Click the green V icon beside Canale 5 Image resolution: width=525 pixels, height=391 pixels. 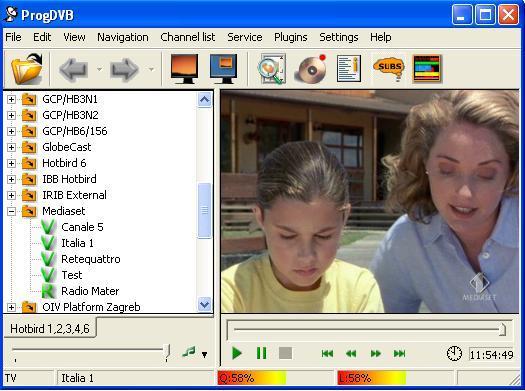(48, 227)
